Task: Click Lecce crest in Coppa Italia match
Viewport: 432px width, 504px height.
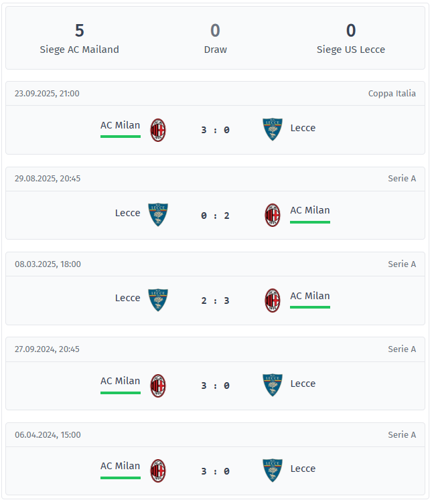Action: point(272,129)
